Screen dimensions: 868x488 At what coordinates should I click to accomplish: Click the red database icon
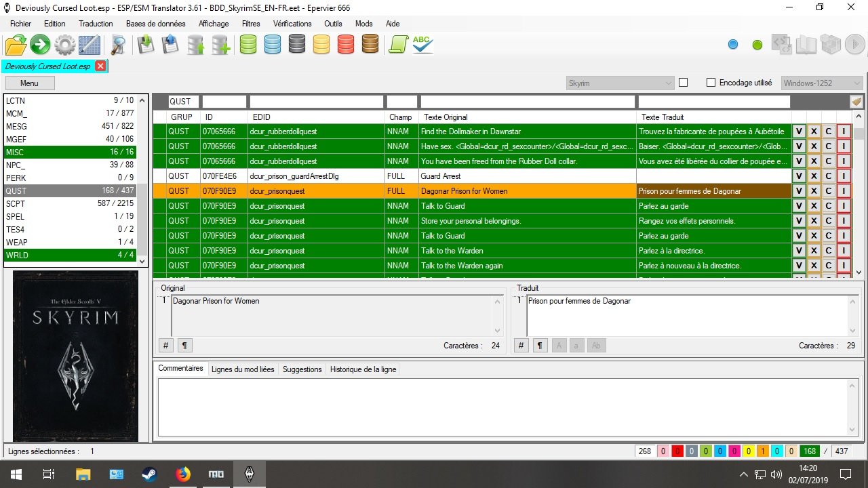[x=345, y=45]
